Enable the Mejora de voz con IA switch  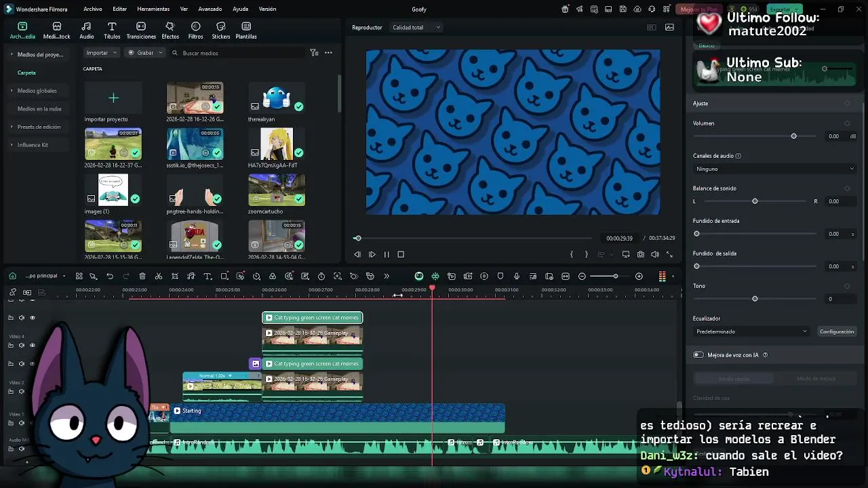[698, 354]
